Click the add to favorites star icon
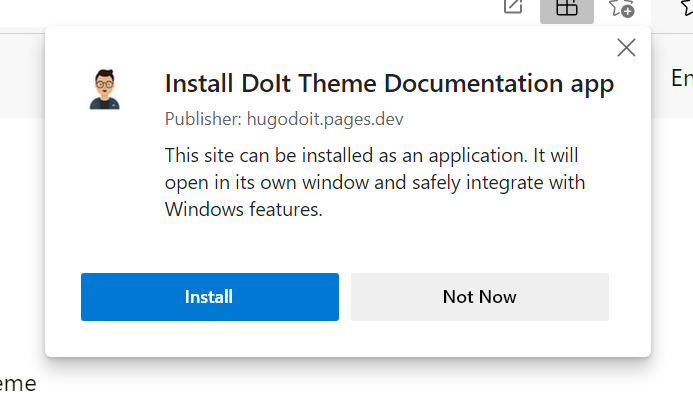 621,8
